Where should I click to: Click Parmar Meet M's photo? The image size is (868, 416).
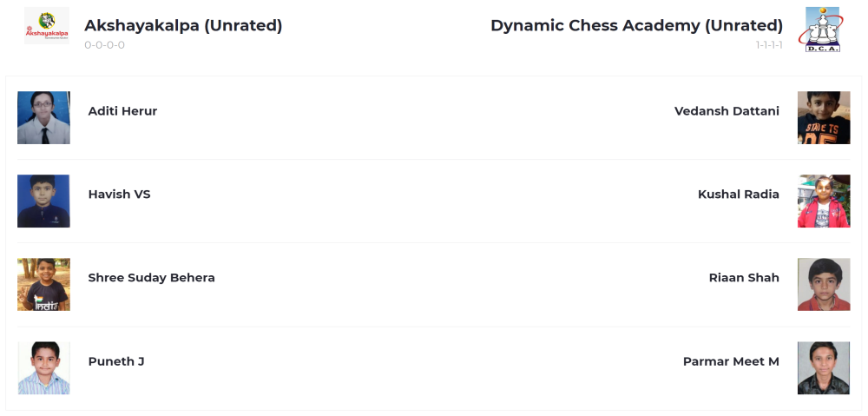click(x=824, y=367)
